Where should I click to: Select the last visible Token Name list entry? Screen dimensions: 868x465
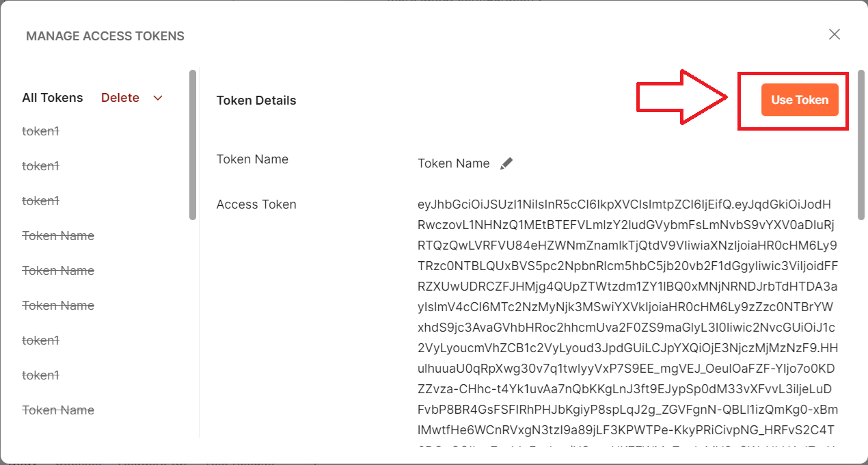click(x=58, y=410)
